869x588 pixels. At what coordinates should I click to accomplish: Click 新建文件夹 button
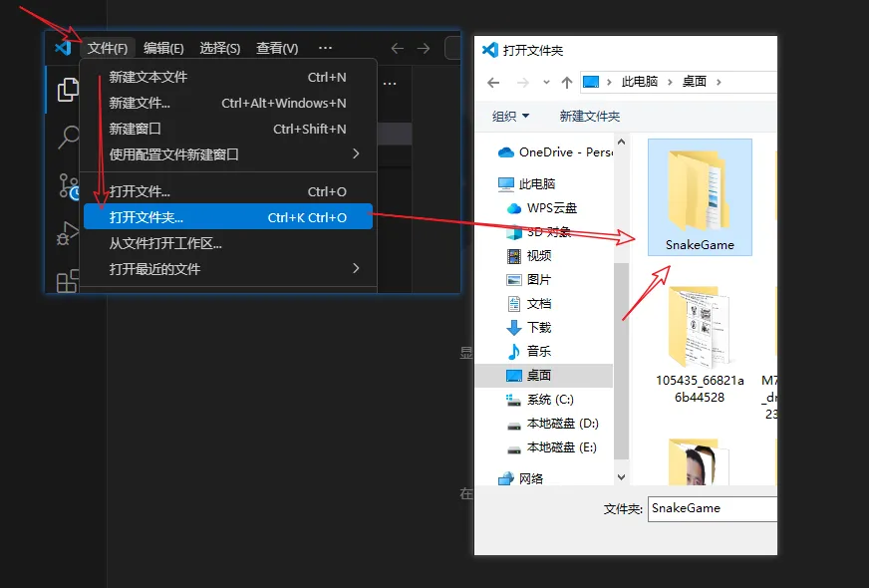click(x=590, y=116)
